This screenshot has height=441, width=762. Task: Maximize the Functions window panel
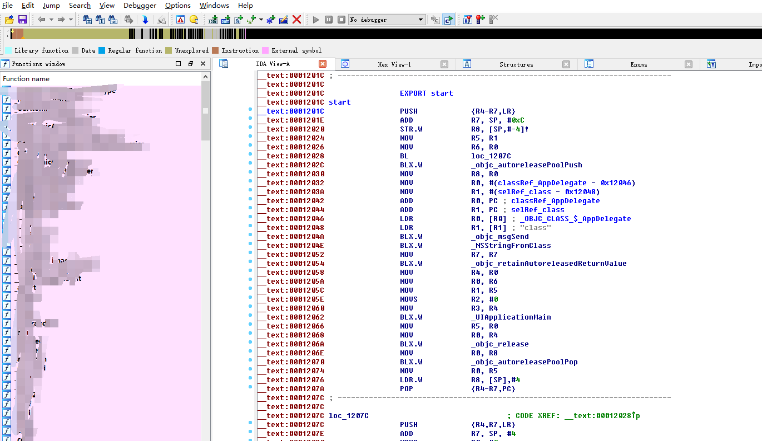point(178,64)
